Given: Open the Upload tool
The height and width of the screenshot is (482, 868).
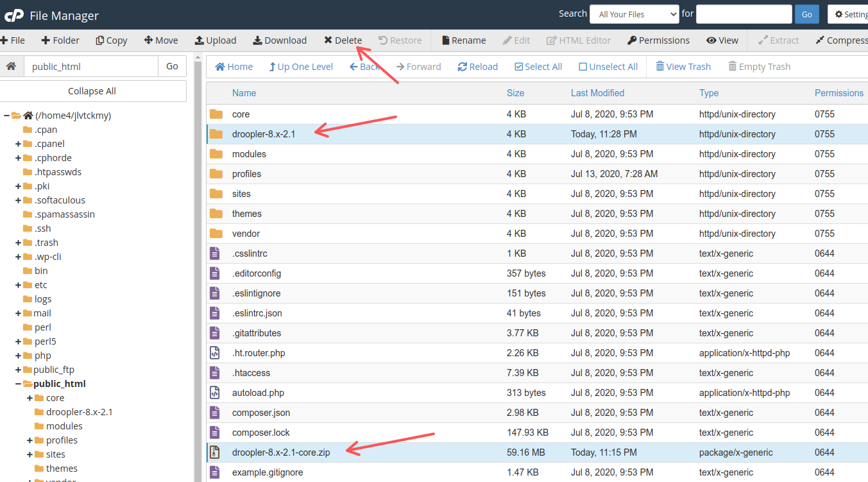Looking at the screenshot, I should 216,40.
